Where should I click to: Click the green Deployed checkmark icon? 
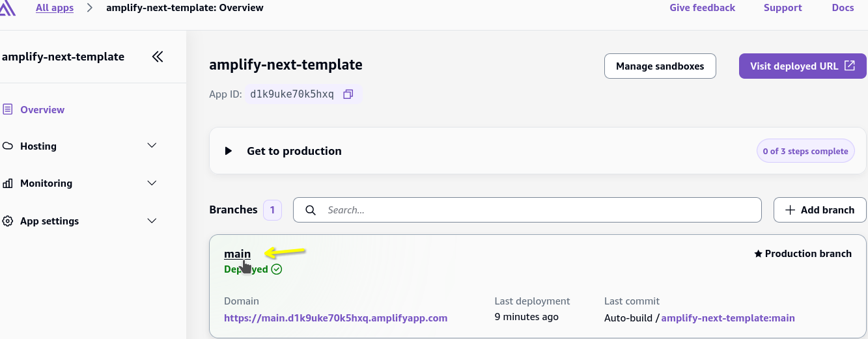[277, 269]
